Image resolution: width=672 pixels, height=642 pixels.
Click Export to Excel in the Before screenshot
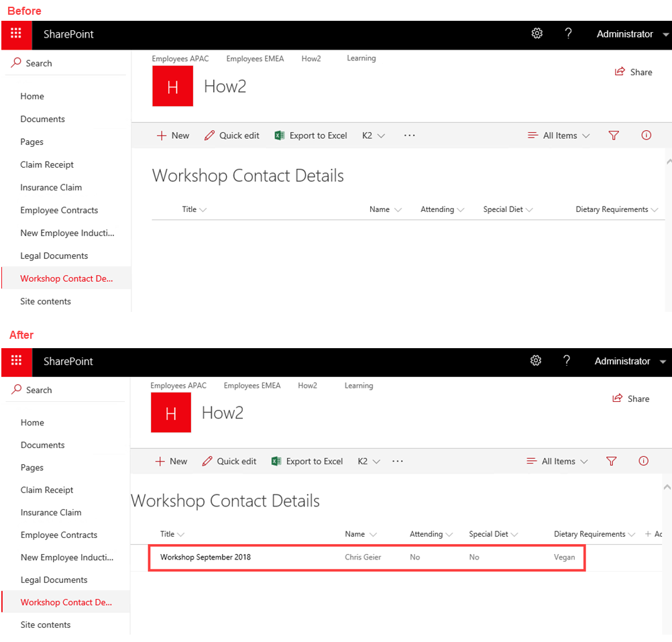tap(311, 136)
